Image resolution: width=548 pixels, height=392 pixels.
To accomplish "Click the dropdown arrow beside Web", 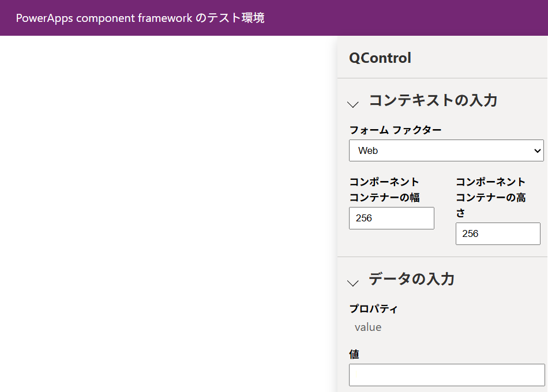I will coord(537,150).
